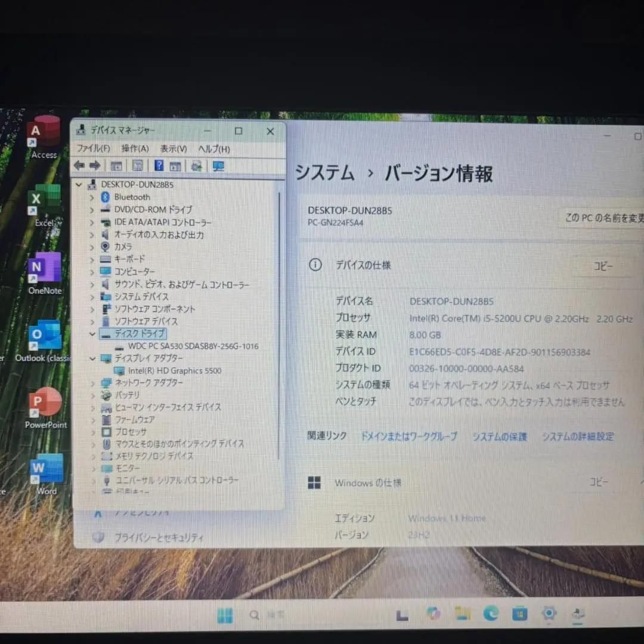Select the ディスク ドライブ tree item

tap(140, 333)
